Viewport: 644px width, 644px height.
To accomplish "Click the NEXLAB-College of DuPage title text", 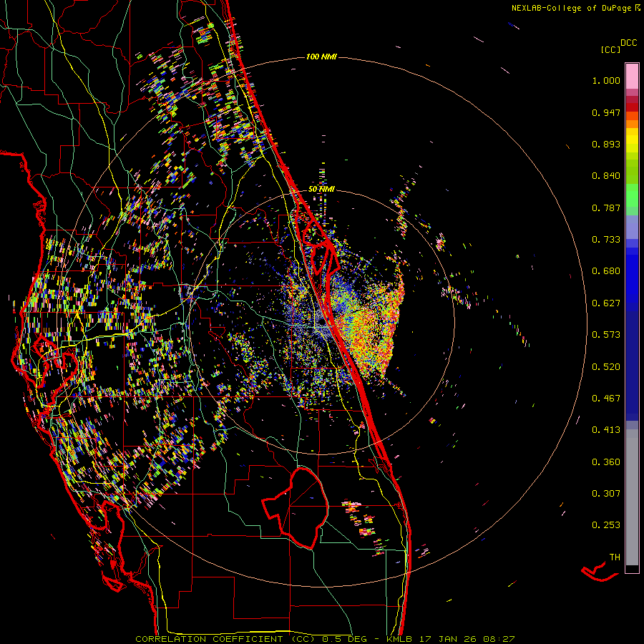I will click(x=572, y=8).
